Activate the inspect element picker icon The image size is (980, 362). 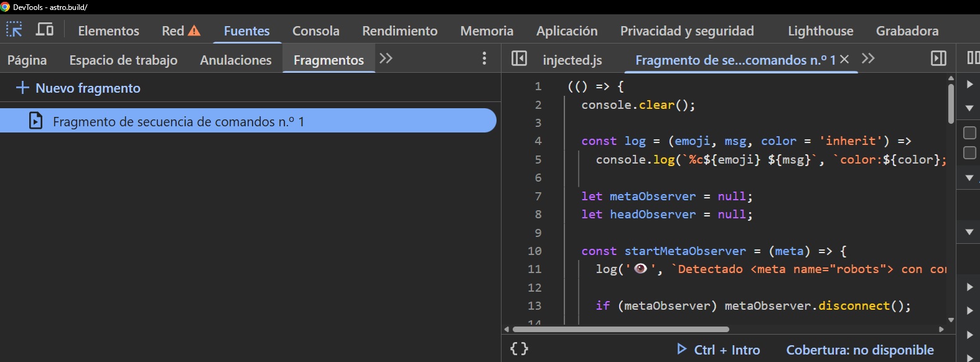(x=14, y=30)
